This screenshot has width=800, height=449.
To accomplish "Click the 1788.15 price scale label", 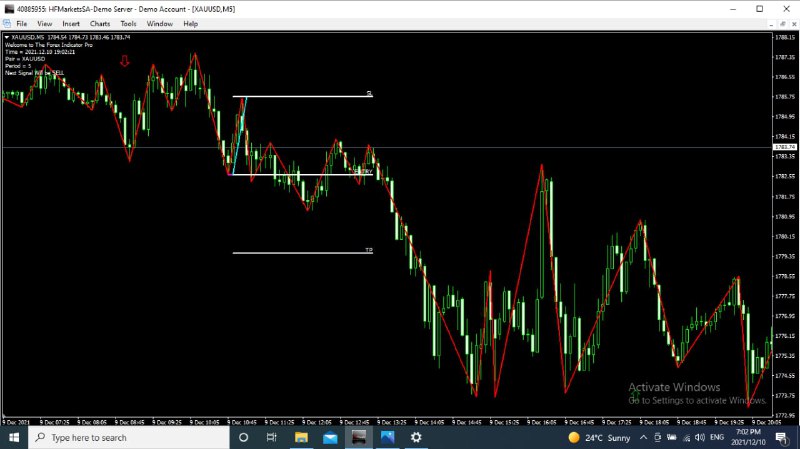I will [785, 37].
